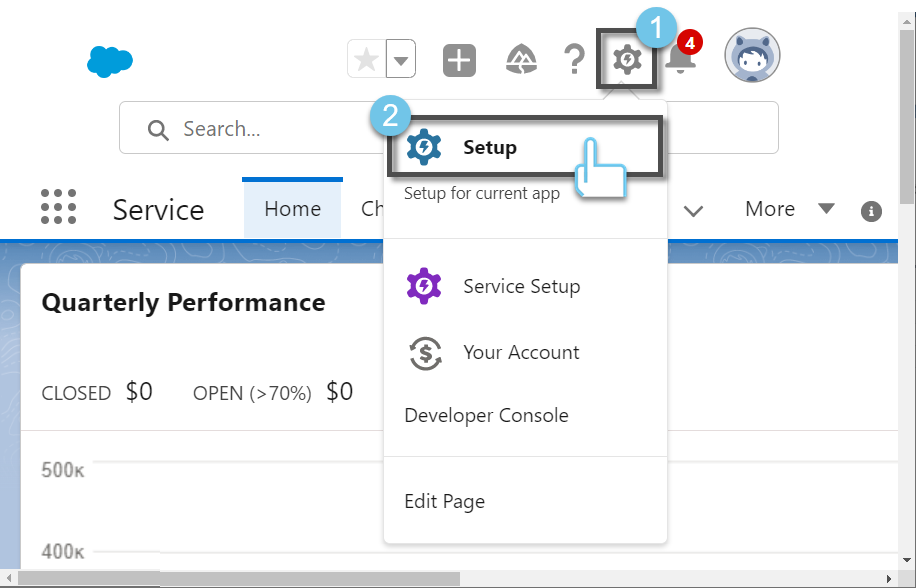Click the Salesforce cloud logo
This screenshot has width=916, height=588.
[x=110, y=61]
